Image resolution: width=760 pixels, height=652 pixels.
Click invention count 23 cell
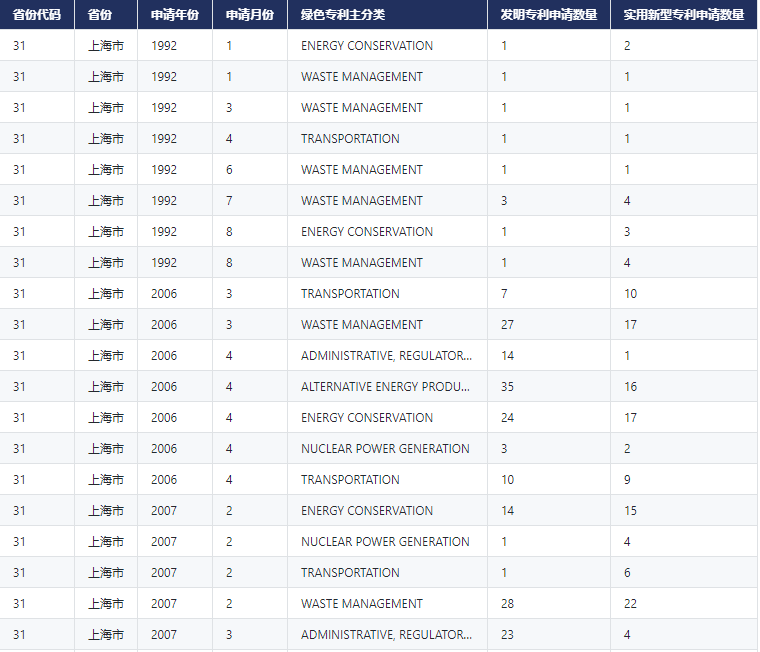pos(549,635)
